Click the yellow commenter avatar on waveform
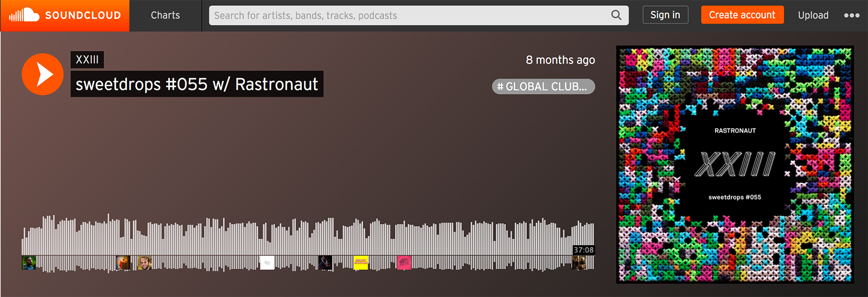 361,263
